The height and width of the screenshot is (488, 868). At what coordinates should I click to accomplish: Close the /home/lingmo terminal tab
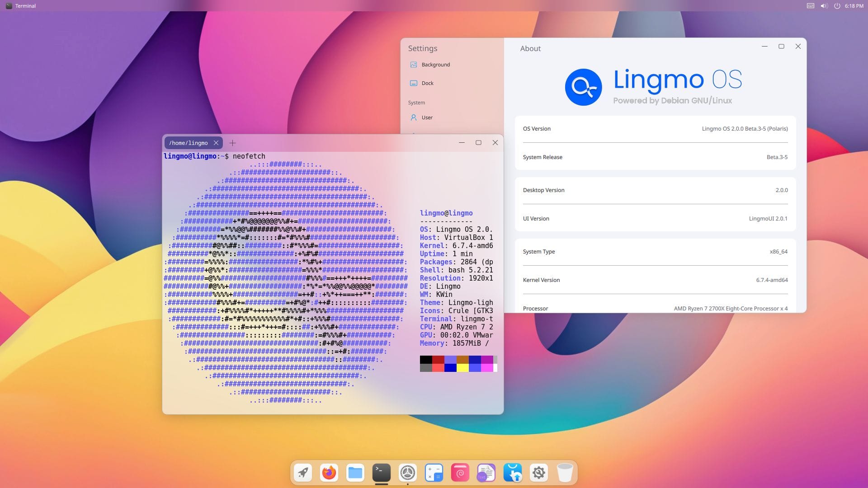(216, 143)
